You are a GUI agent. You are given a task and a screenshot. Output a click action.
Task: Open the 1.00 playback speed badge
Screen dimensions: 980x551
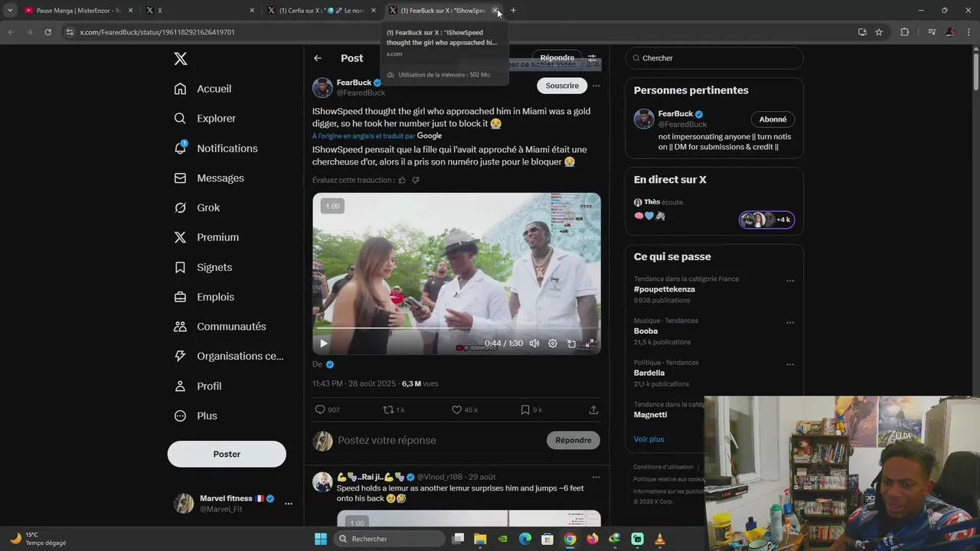332,206
